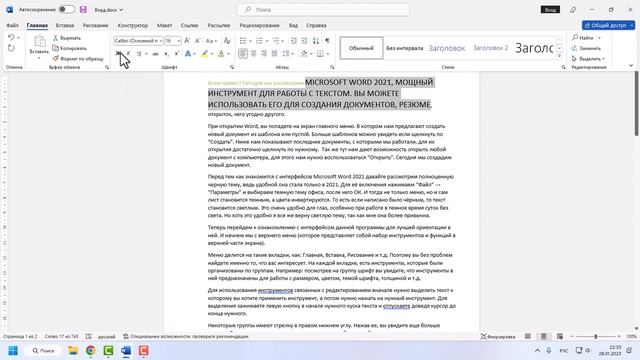Switch to Web Layout view in status bar
This screenshot has height=360, width=640.
click(560, 336)
